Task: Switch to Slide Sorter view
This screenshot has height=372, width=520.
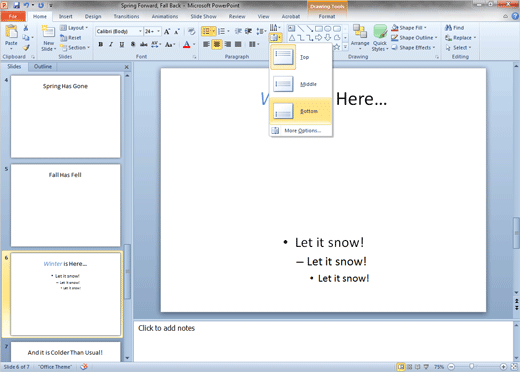Action: [x=409, y=367]
